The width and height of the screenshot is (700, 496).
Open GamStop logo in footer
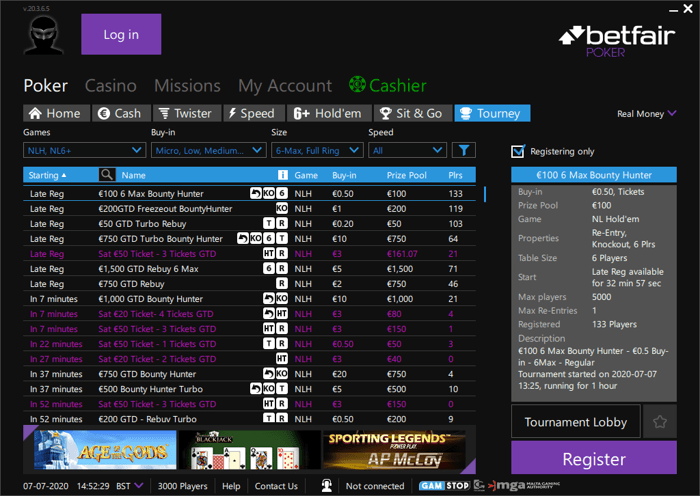[445, 486]
